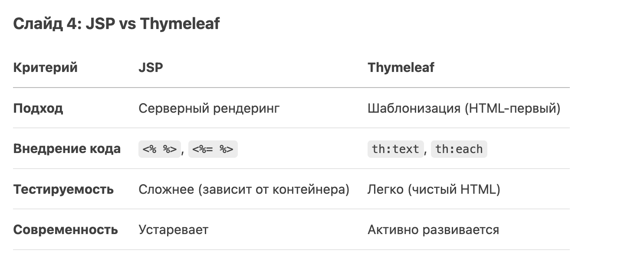The image size is (644, 267).
Task: Select the 'Современность' row label
Action: click(66, 230)
